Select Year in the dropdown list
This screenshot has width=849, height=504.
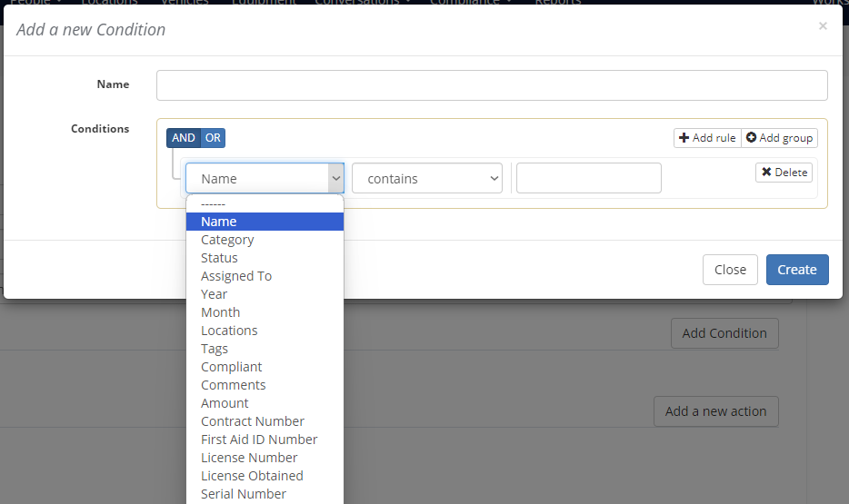coord(265,294)
